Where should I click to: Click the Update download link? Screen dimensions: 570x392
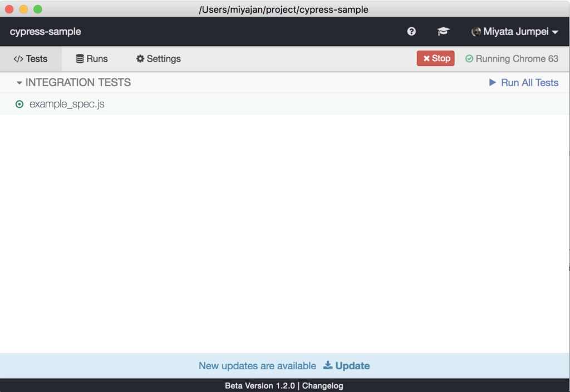point(346,365)
